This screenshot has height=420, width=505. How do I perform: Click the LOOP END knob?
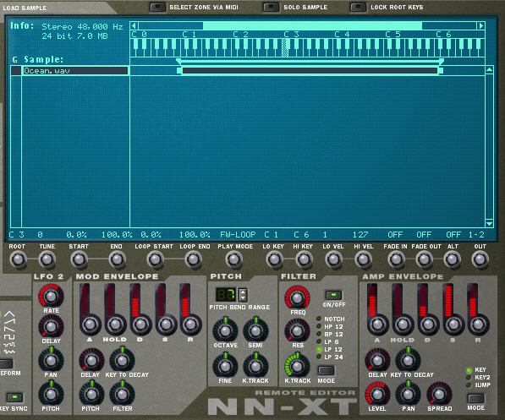193,259
